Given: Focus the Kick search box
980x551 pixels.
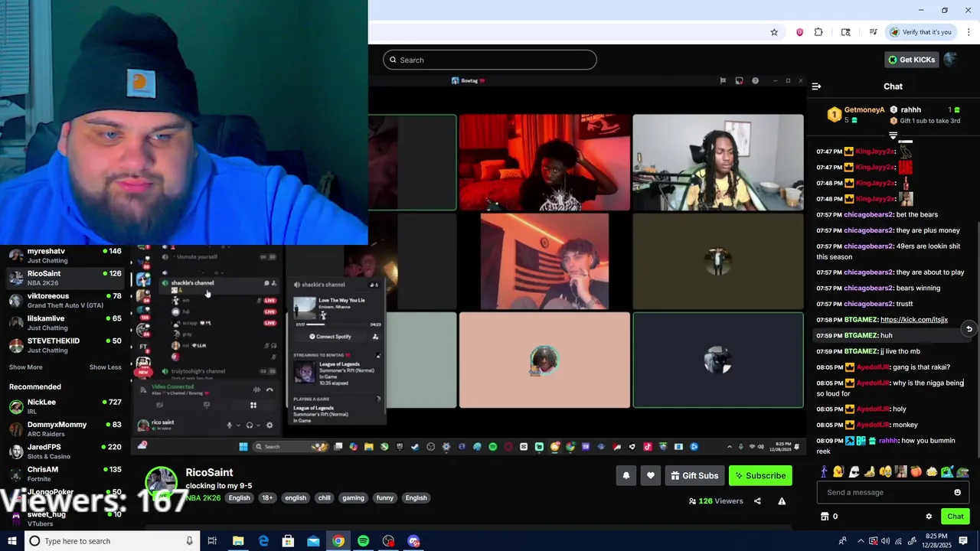Looking at the screenshot, I should (x=490, y=60).
